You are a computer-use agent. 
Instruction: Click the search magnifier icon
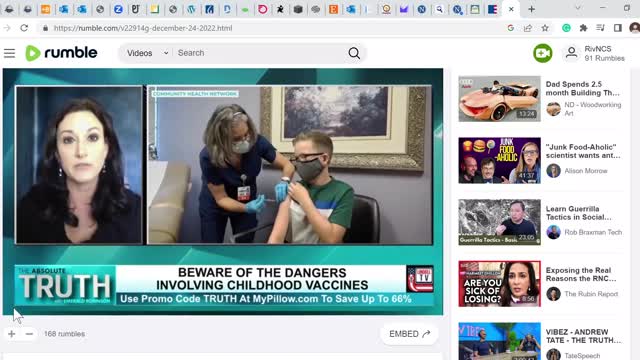pyautogui.click(x=354, y=53)
